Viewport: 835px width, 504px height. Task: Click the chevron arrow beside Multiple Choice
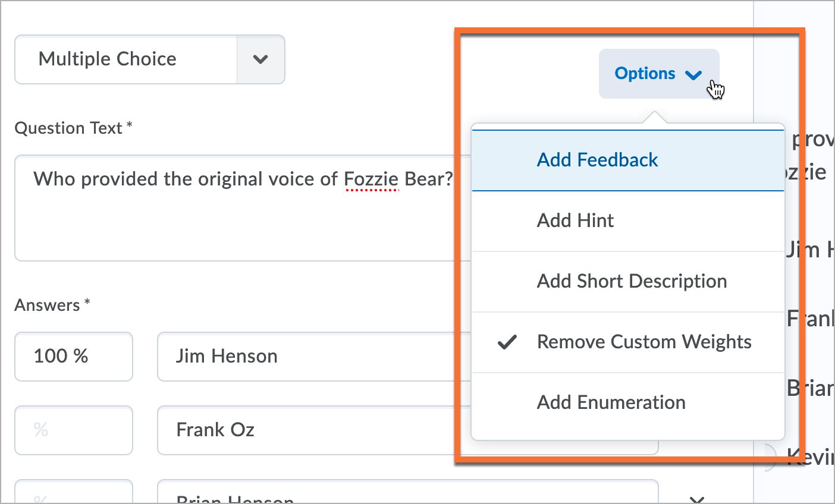[x=260, y=59]
